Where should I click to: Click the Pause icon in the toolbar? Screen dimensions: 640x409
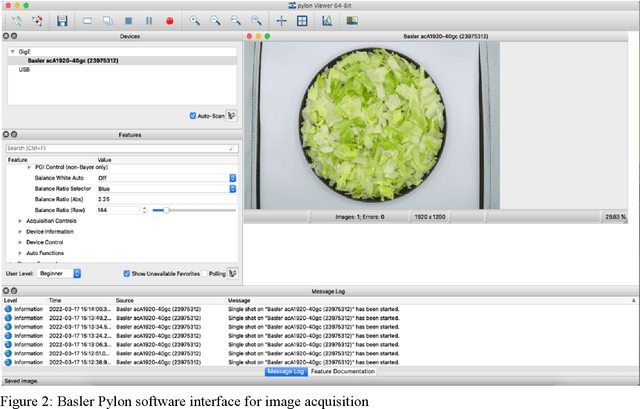(149, 20)
